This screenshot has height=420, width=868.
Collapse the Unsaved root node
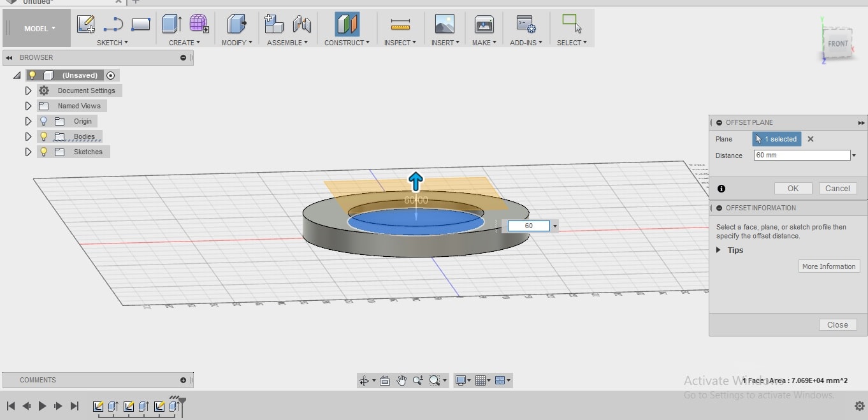17,76
